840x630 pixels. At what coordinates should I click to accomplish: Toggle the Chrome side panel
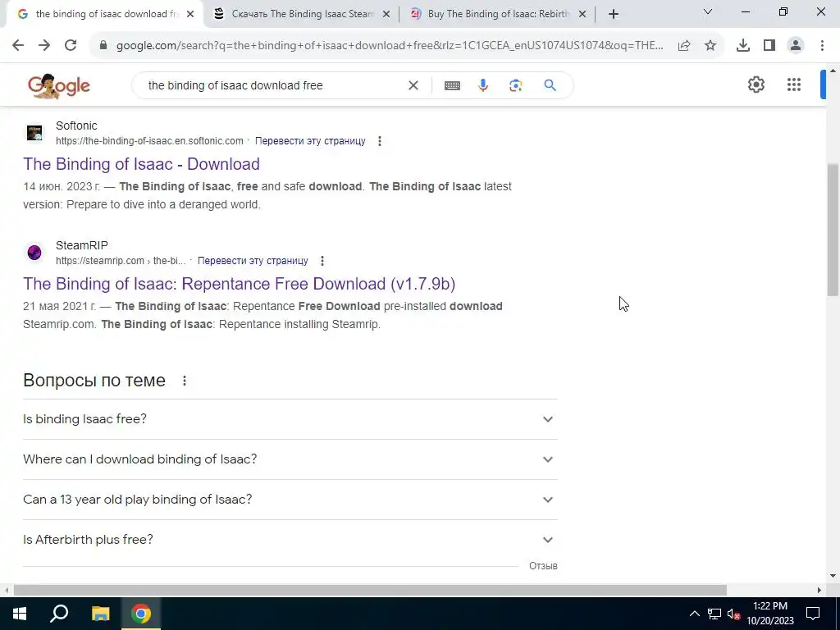(769, 46)
